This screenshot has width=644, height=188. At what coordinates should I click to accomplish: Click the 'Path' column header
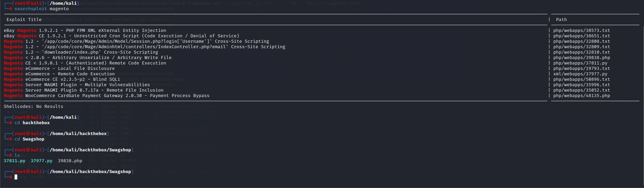tap(561, 19)
